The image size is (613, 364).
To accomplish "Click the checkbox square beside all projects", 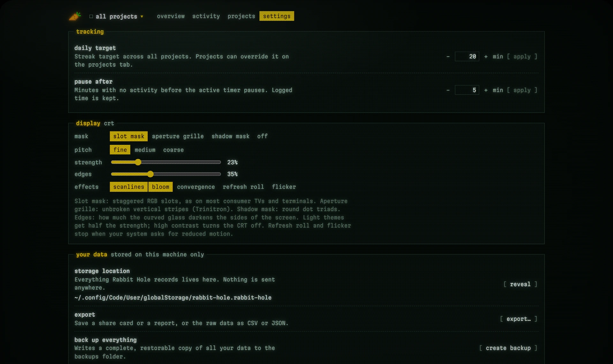I will pyautogui.click(x=91, y=16).
